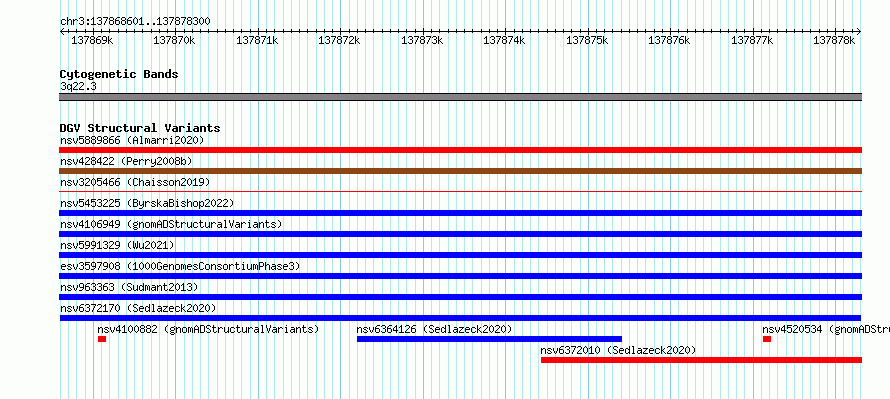Click the esv3597908 (1000GenomesConsortiumPhase3) label
This screenshot has height=399, width=890.
[180, 266]
